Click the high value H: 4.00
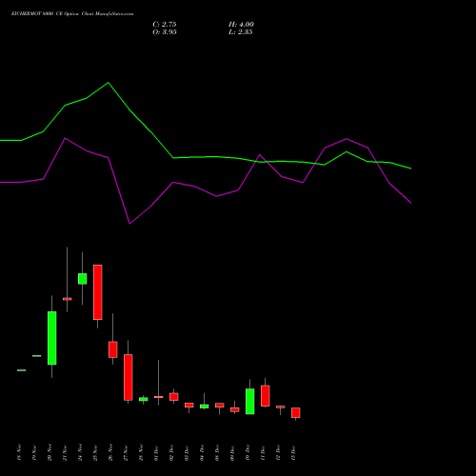The image size is (476, 476). [x=241, y=25]
